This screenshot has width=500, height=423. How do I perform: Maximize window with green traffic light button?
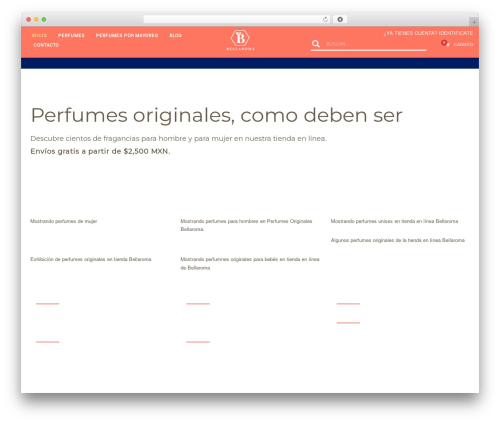[44, 19]
